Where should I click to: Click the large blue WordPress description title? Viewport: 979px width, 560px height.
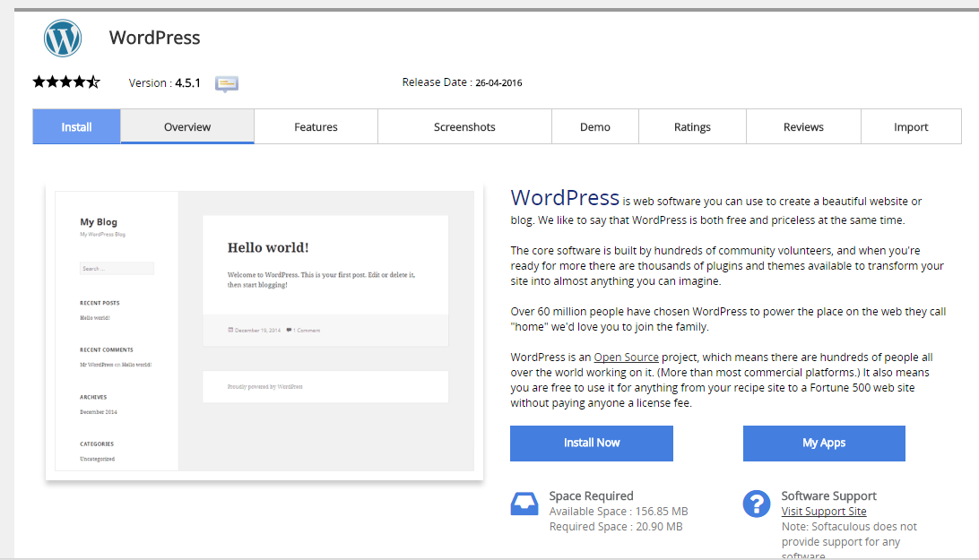click(565, 197)
